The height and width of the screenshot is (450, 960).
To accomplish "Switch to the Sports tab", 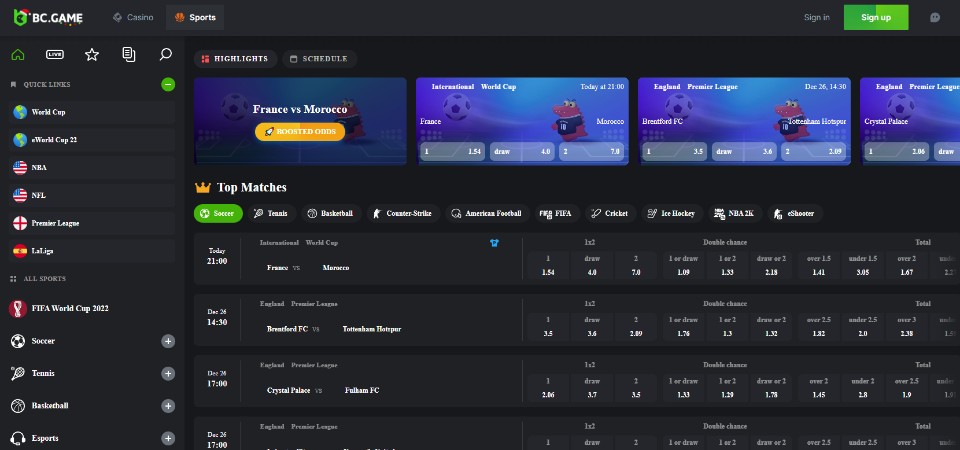I will [x=195, y=17].
